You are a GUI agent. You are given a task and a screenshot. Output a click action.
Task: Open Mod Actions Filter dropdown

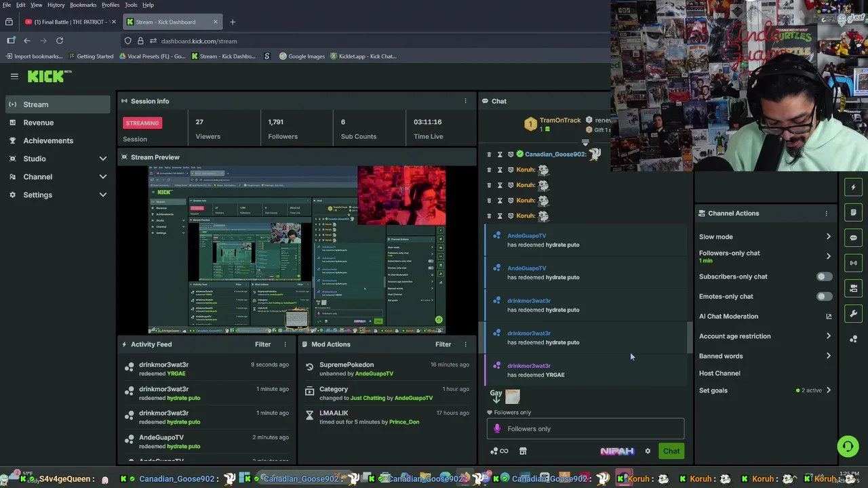443,344
